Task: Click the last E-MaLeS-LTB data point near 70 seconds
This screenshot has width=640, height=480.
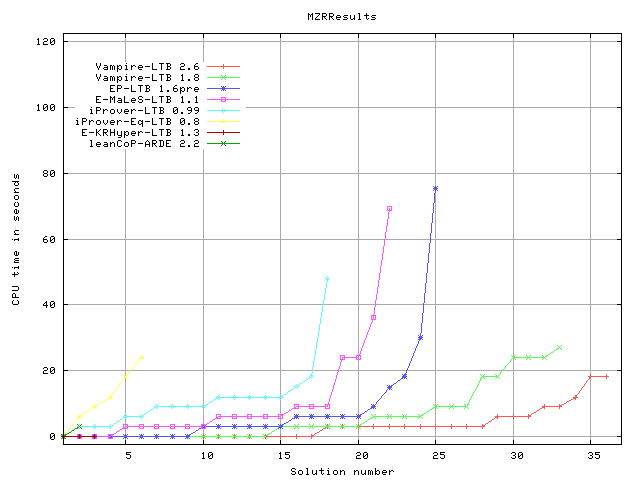Action: 389,209
